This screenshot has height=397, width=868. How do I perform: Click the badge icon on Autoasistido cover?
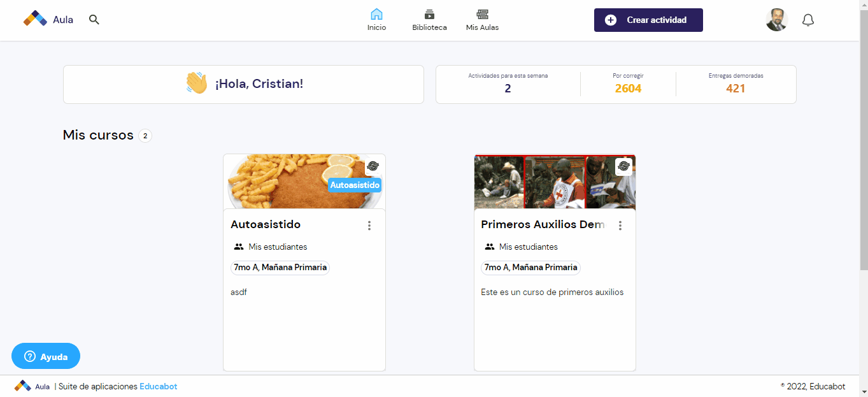[x=373, y=166]
